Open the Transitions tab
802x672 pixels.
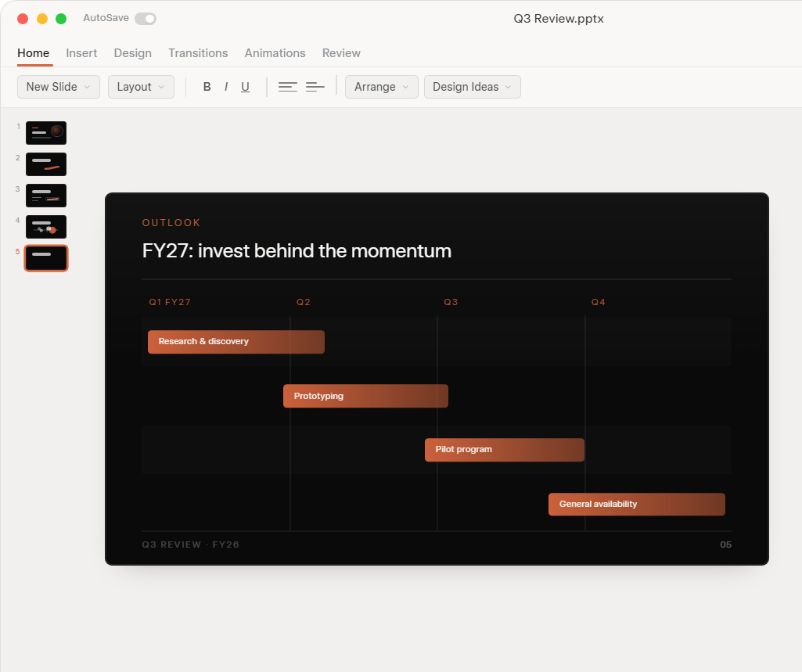click(x=198, y=53)
